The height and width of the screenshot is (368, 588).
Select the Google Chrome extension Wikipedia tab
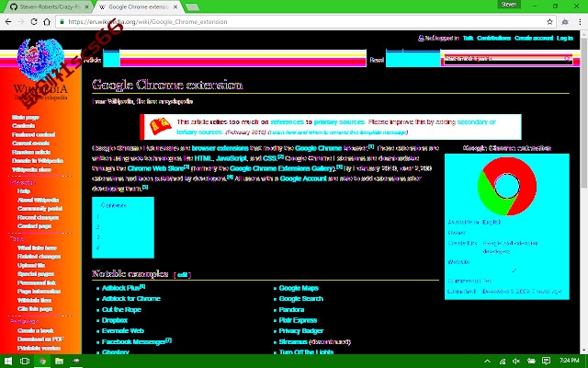138,6
